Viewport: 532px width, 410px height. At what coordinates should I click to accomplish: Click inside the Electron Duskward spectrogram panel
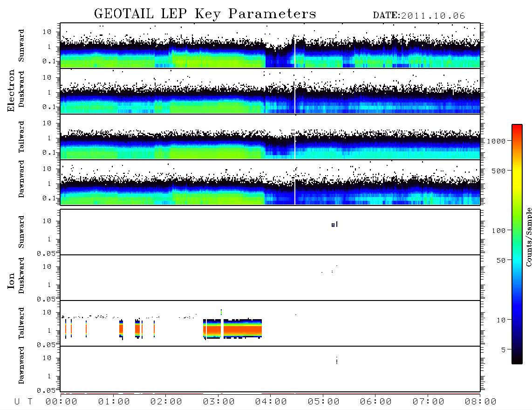pos(270,91)
